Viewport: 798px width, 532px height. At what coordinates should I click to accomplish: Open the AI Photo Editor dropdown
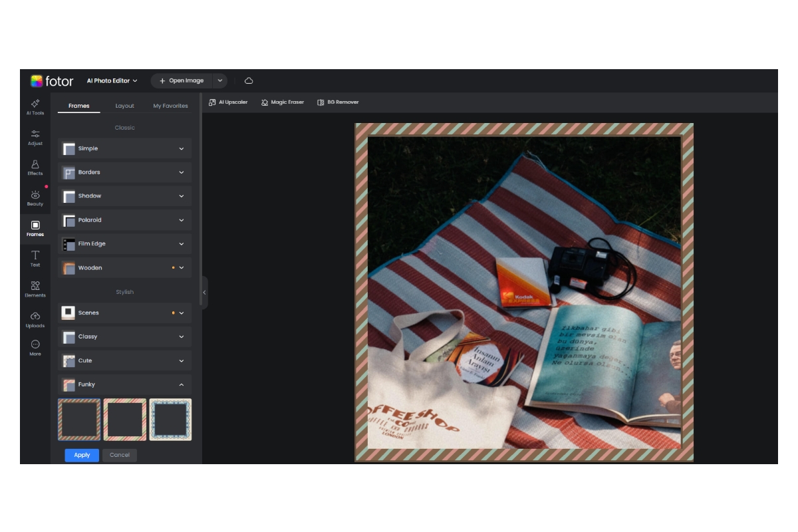[112, 80]
